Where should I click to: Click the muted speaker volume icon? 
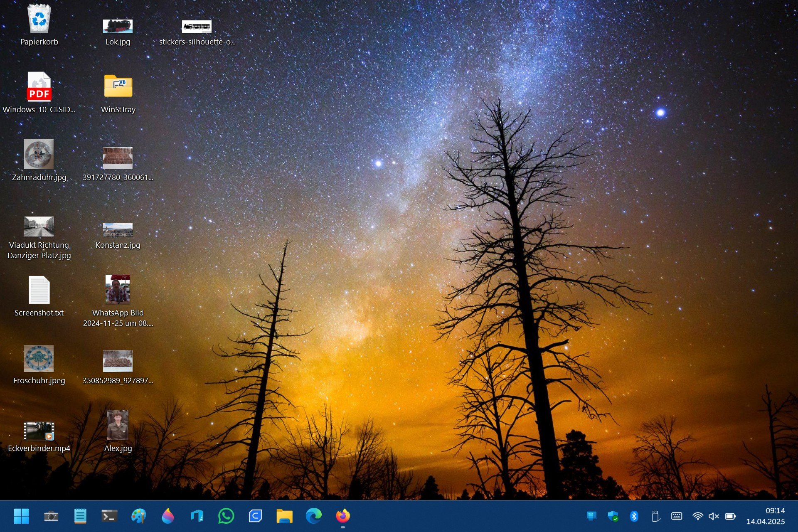pyautogui.click(x=714, y=516)
